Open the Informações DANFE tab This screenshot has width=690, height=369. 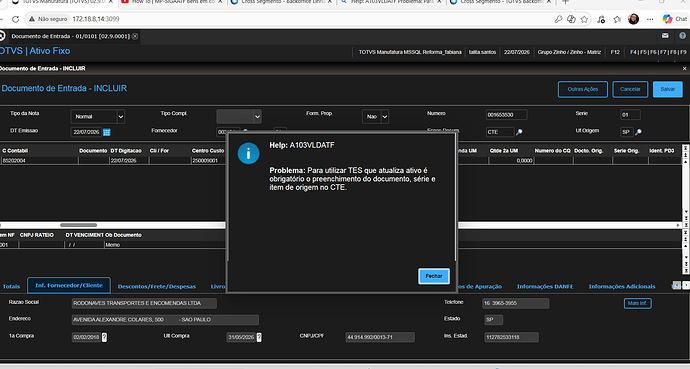(545, 286)
